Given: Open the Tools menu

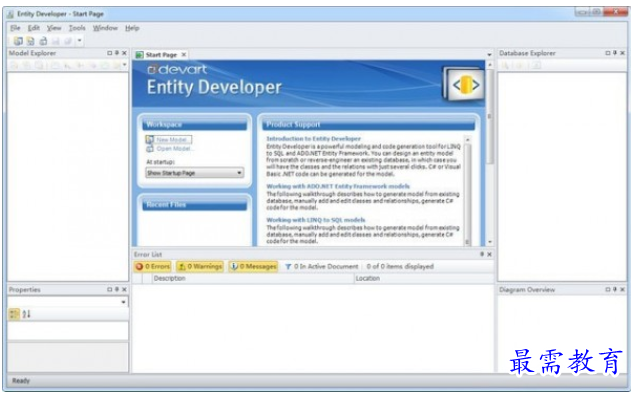Looking at the screenshot, I should click(77, 28).
